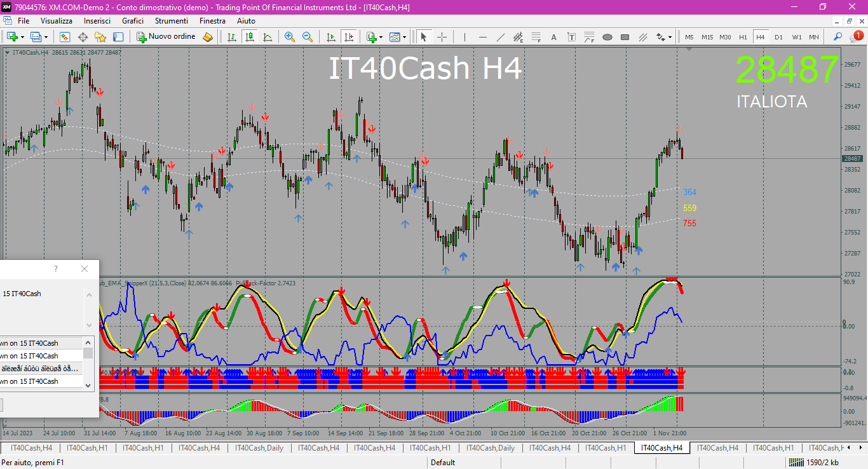Switch chart to line chart type

268,37
